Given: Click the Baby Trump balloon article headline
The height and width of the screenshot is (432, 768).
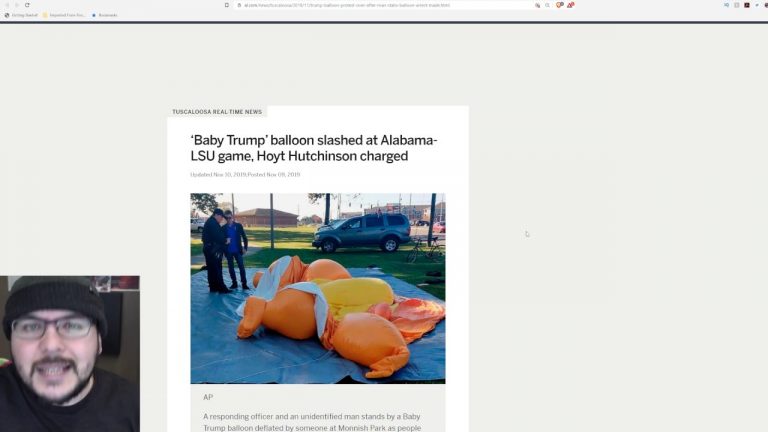Looking at the screenshot, I should click(x=314, y=148).
